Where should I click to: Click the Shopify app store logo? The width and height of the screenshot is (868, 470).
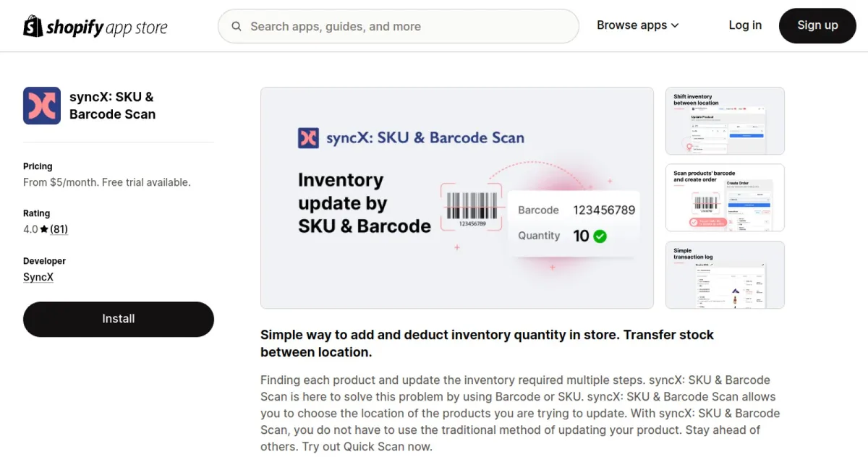95,26
